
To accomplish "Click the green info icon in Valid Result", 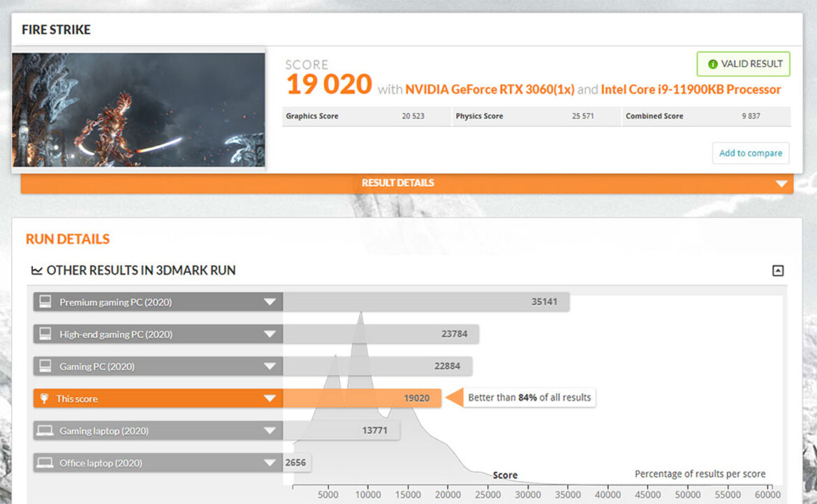I will (712, 64).
